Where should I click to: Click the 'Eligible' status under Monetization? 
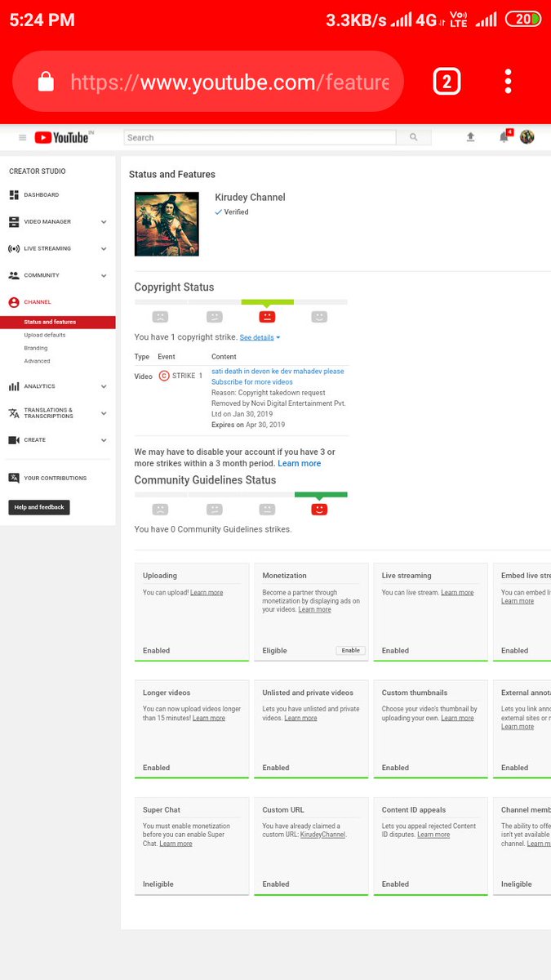tap(274, 651)
